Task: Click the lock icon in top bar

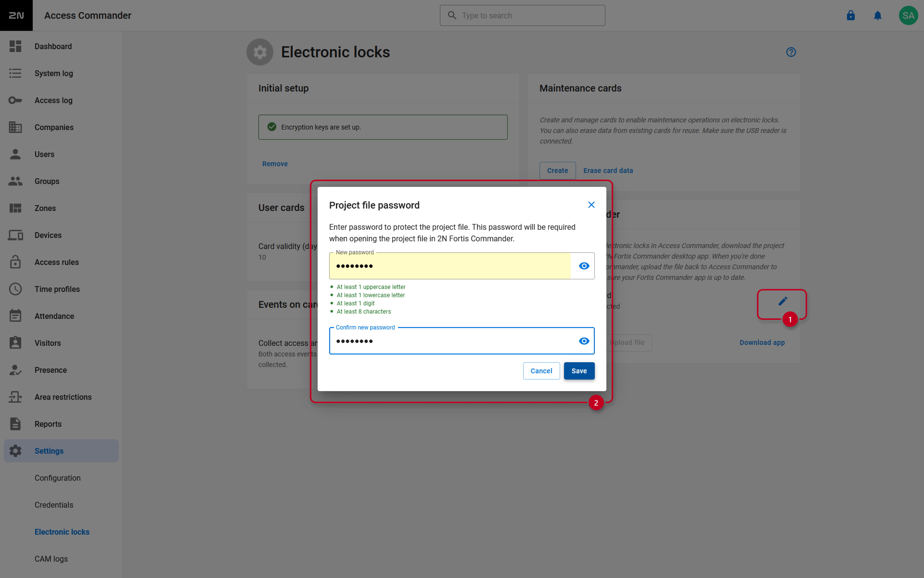Action: click(x=851, y=15)
